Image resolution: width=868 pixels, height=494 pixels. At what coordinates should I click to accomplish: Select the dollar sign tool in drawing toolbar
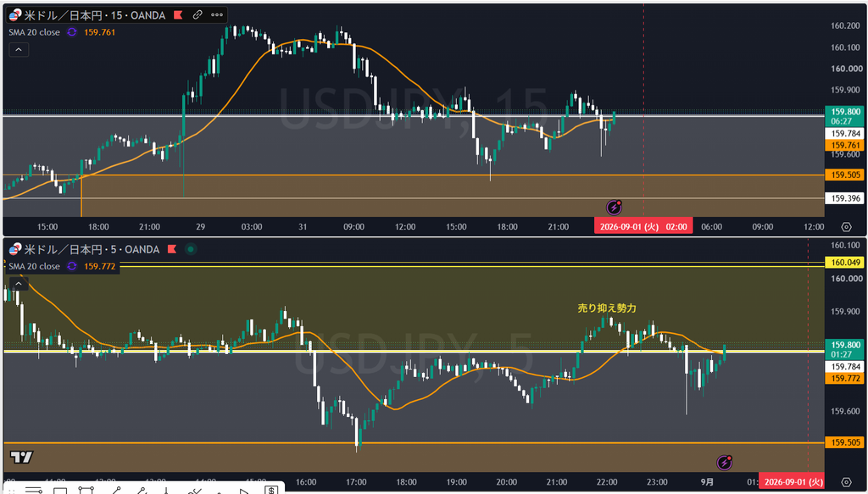click(x=270, y=490)
